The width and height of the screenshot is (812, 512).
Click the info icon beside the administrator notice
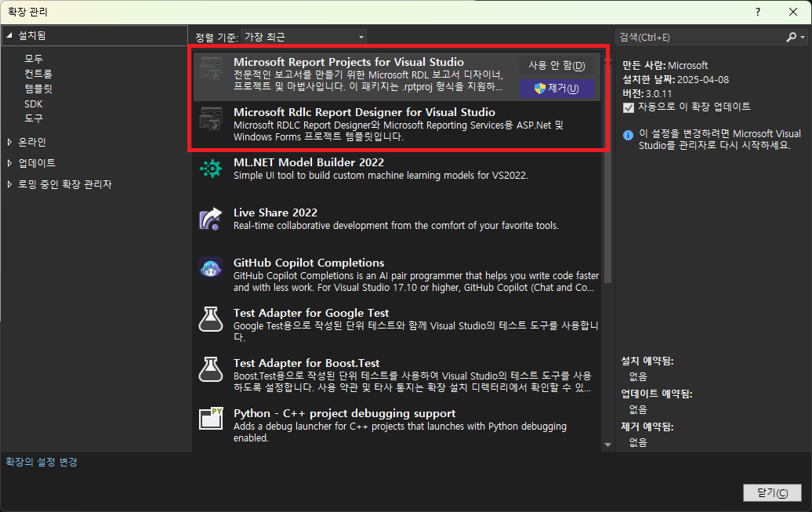(x=628, y=136)
